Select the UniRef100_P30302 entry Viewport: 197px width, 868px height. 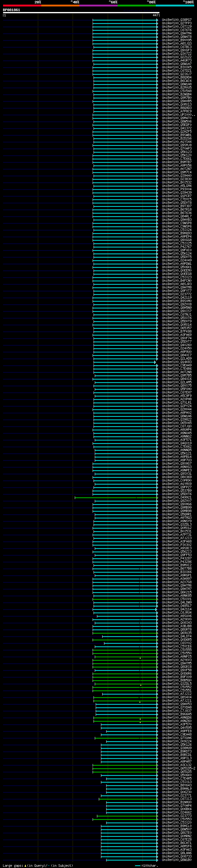[177, 545]
